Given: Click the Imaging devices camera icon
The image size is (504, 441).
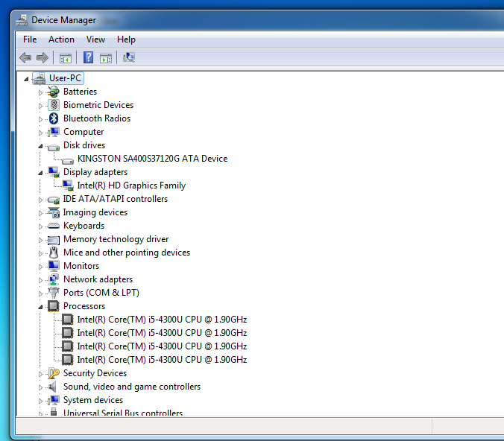Looking at the screenshot, I should [54, 212].
